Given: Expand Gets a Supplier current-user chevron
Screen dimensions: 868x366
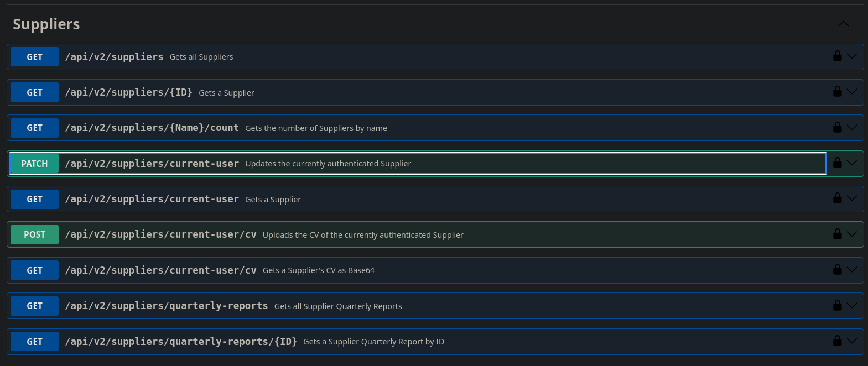Looking at the screenshot, I should pos(852,198).
